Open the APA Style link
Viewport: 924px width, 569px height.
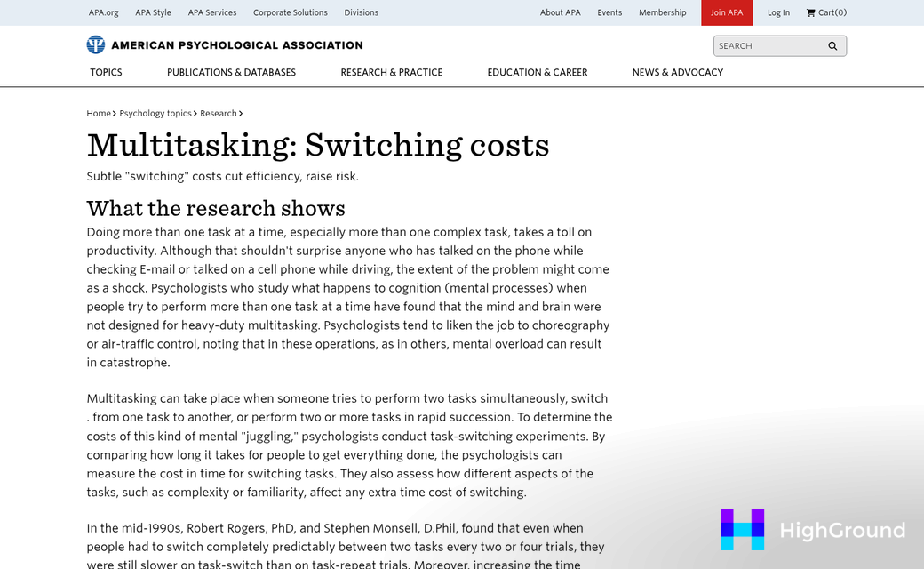point(153,12)
